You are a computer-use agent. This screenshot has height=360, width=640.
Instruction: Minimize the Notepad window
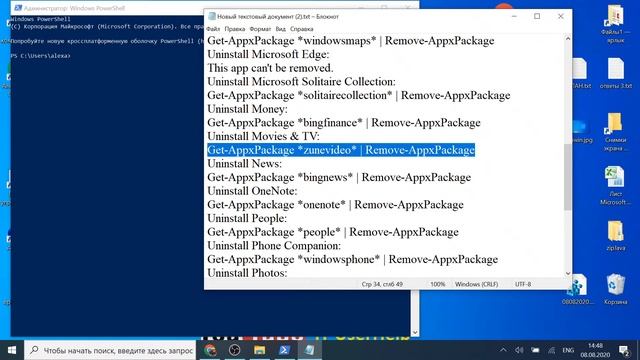pyautogui.click(x=514, y=16)
